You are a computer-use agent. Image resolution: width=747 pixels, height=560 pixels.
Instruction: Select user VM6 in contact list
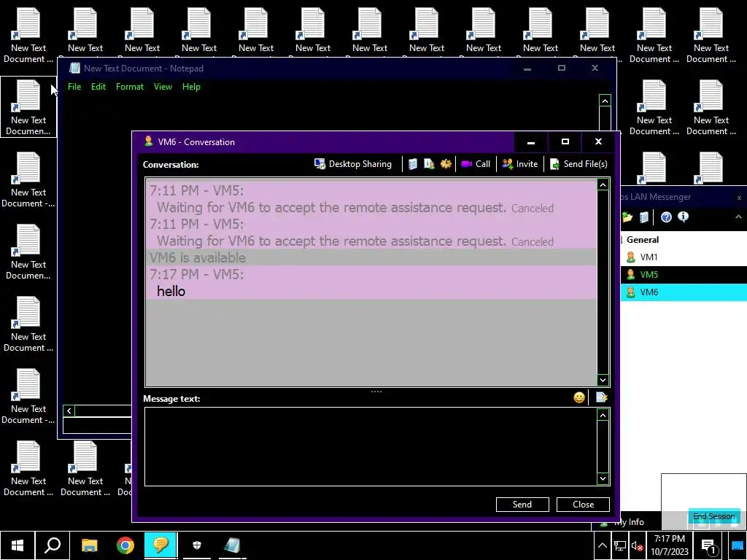tap(684, 292)
